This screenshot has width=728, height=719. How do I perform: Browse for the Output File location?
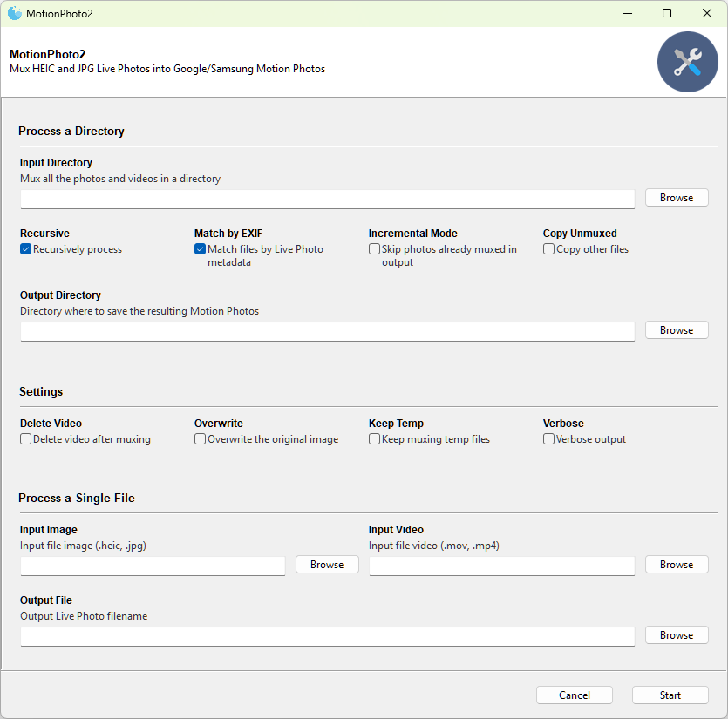pos(677,635)
